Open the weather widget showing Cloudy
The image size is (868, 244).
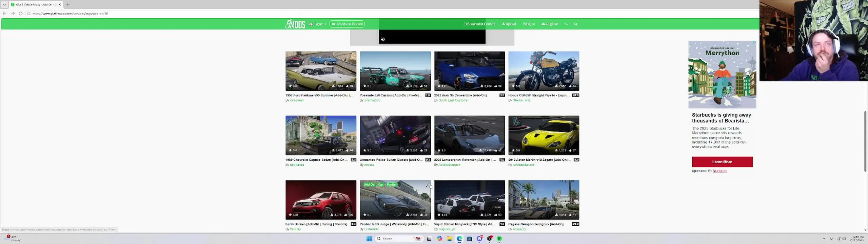pos(12,239)
